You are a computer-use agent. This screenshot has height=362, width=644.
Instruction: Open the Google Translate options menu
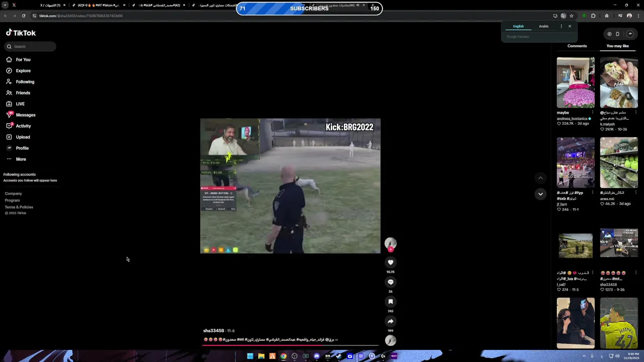click(561, 26)
